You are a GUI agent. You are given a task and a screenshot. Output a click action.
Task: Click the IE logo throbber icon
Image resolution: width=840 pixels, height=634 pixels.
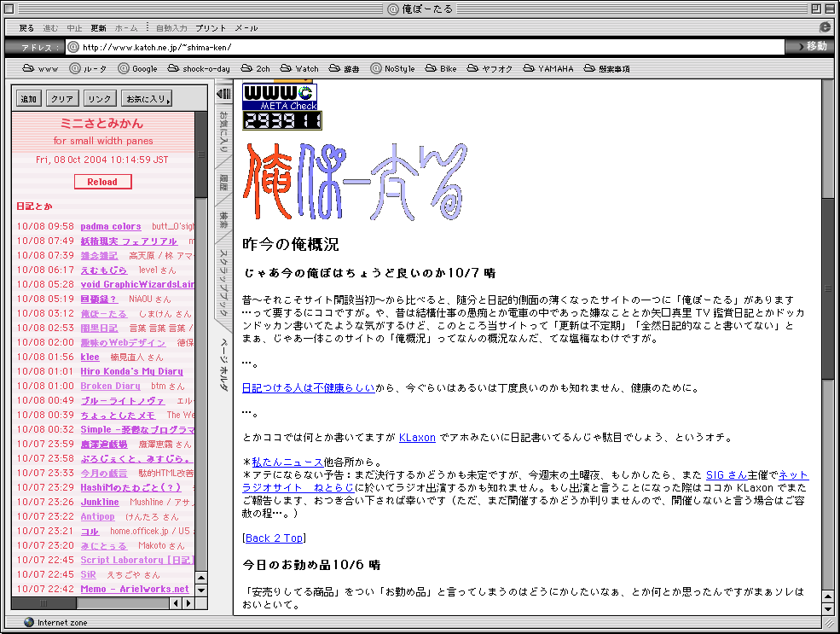coord(825,27)
